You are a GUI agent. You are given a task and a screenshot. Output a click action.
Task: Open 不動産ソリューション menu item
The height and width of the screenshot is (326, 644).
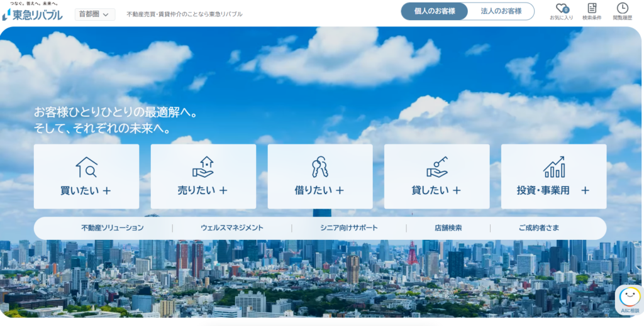pyautogui.click(x=112, y=228)
